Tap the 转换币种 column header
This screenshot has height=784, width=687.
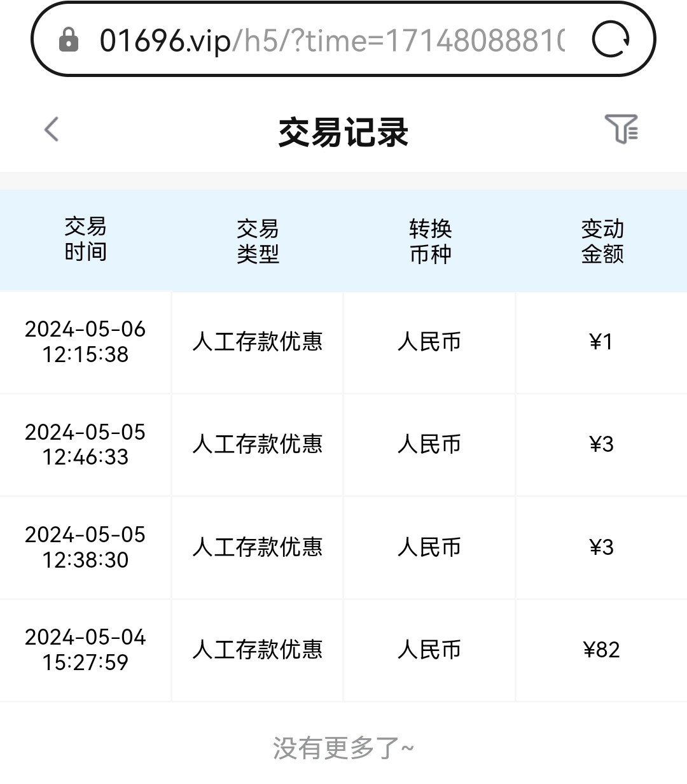coord(430,241)
